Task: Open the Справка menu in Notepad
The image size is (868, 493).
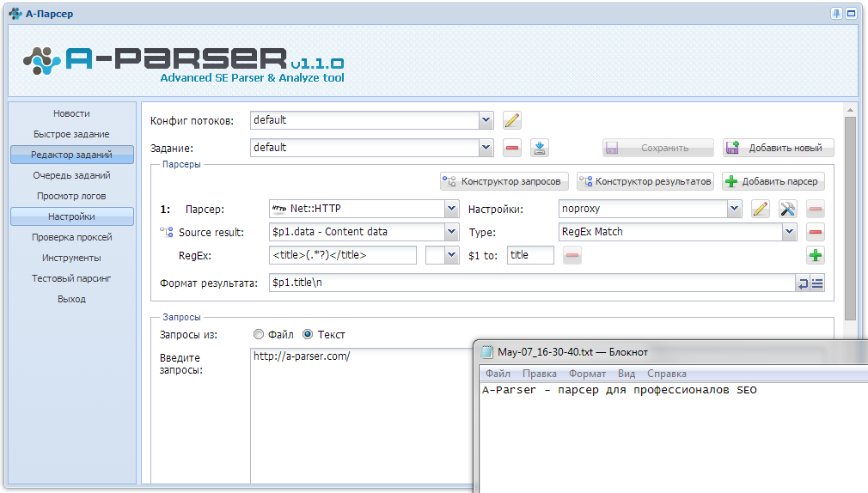Action: click(x=667, y=374)
